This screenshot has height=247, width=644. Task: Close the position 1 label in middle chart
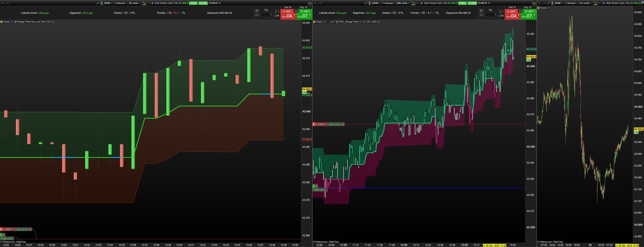pos(316,186)
